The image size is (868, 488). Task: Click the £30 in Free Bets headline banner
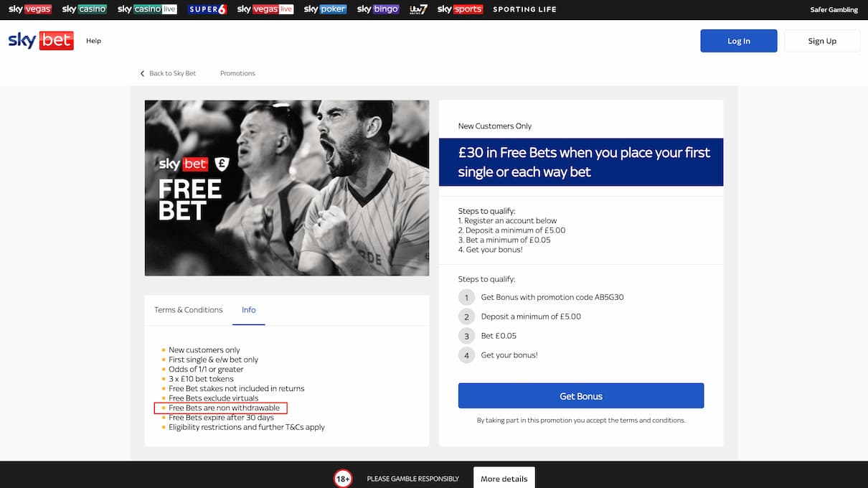tap(581, 162)
